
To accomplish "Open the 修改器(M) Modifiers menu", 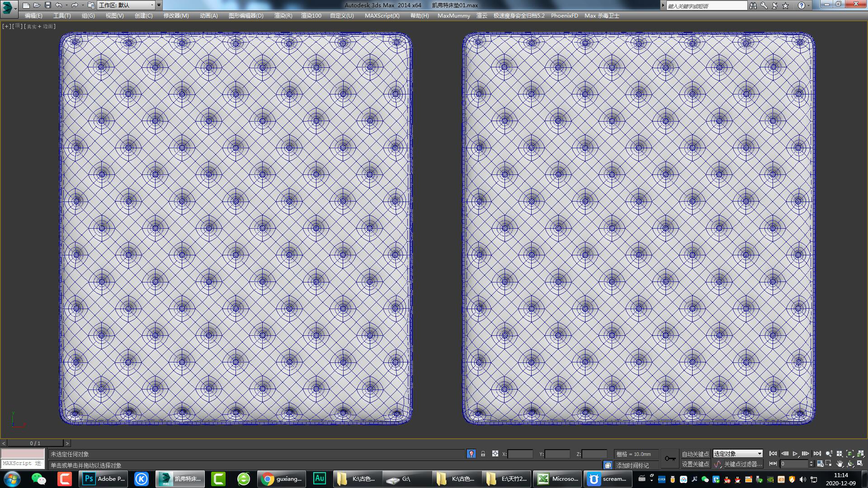I will pos(176,15).
